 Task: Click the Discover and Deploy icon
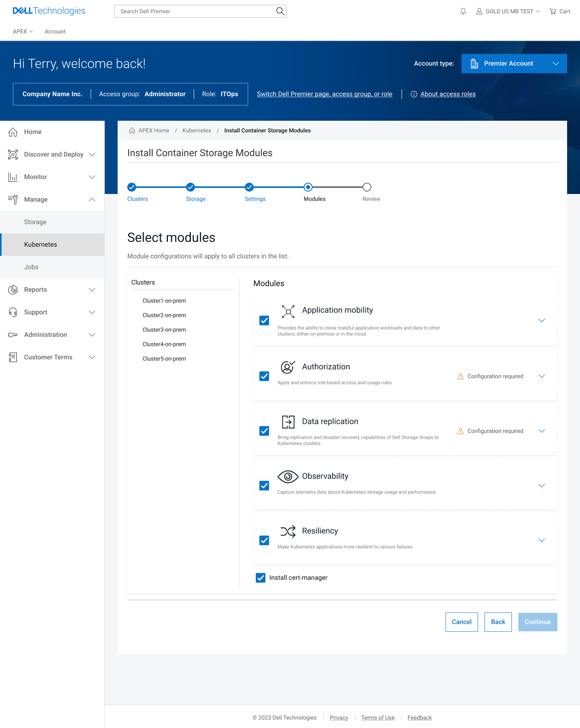click(13, 155)
